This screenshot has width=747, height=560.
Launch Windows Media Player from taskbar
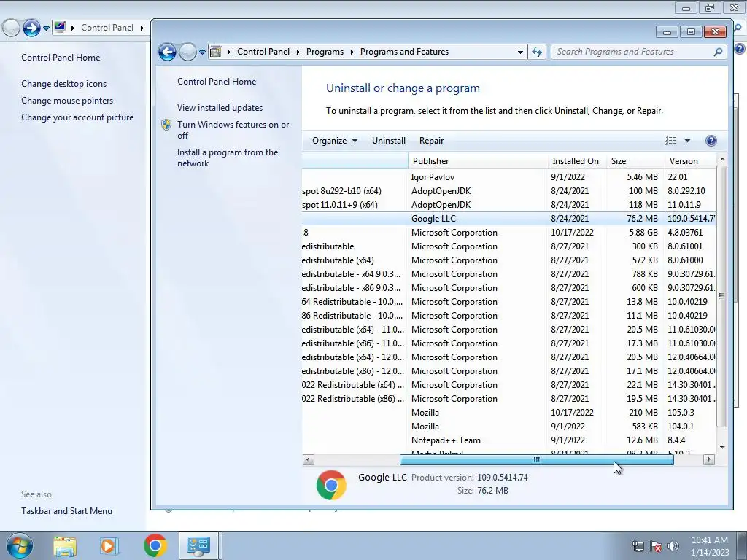109,545
